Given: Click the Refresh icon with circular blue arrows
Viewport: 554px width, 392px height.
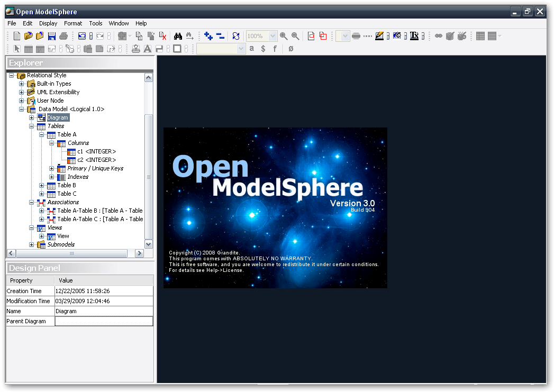Looking at the screenshot, I should point(236,36).
